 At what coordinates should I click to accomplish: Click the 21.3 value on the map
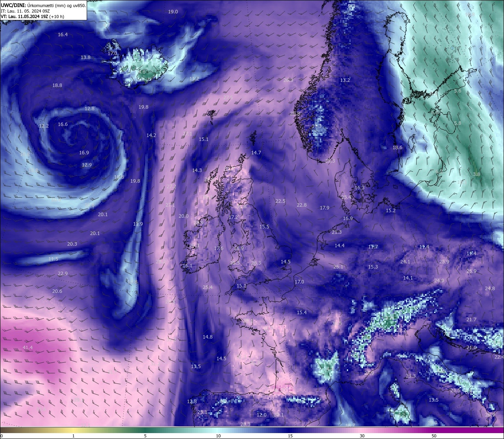[337, 232]
